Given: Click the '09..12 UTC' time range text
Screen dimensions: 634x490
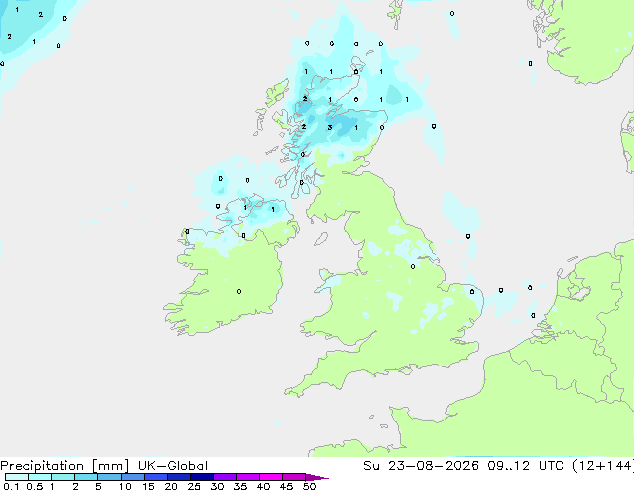Looking at the screenshot, I should [526, 466].
